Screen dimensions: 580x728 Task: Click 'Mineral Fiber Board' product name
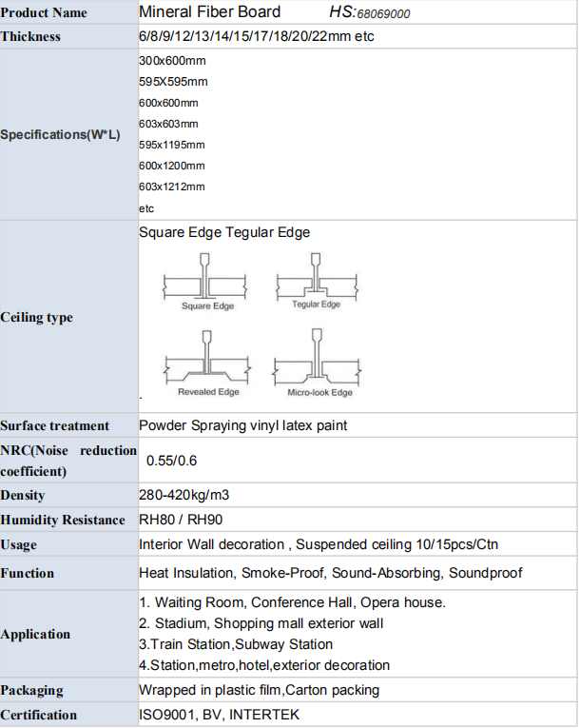(210, 11)
